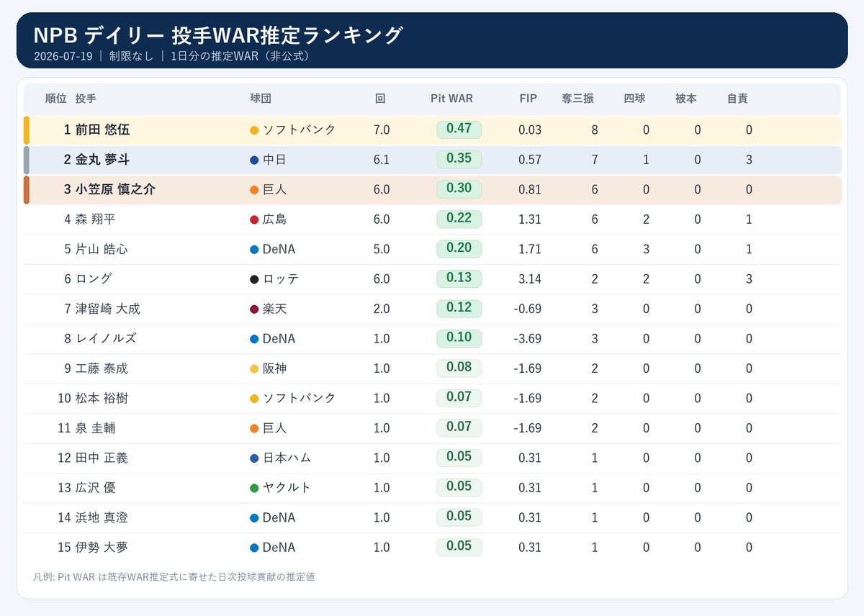Click the 制限なし label in the subtitle

(131, 56)
